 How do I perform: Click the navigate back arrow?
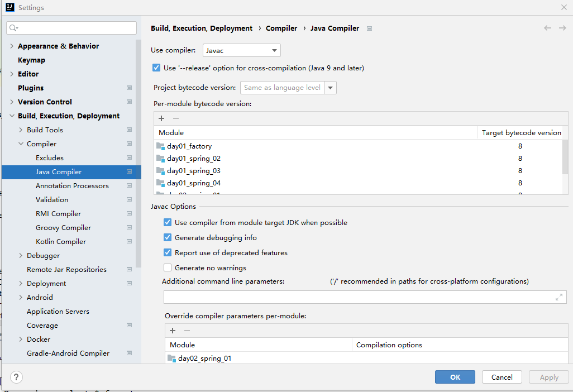click(547, 28)
